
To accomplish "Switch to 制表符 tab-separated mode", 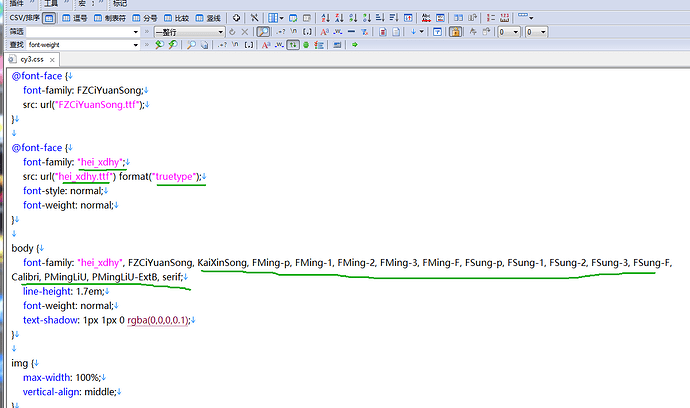I will [x=110, y=18].
